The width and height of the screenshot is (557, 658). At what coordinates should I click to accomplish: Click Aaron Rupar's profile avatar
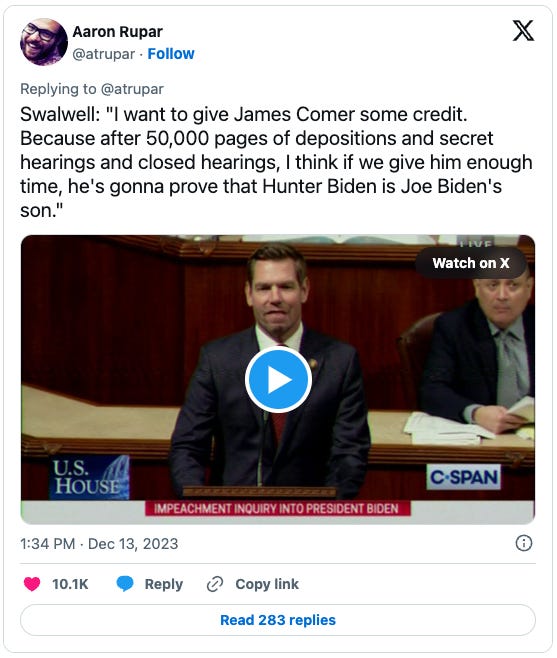pyautogui.click(x=44, y=42)
